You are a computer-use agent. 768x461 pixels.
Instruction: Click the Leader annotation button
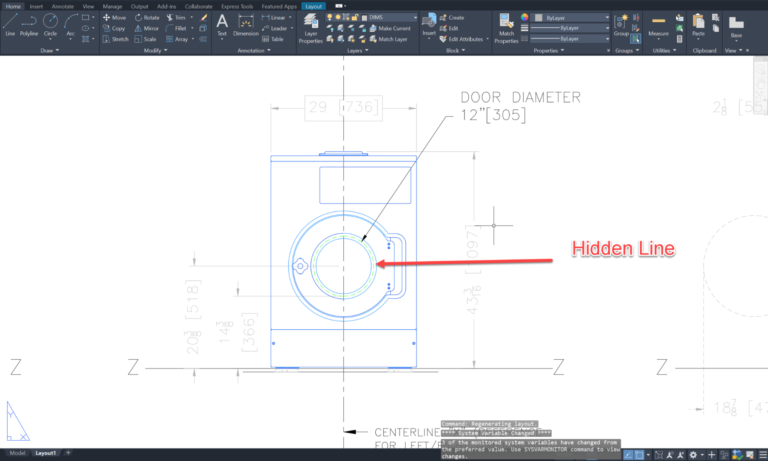[275, 28]
